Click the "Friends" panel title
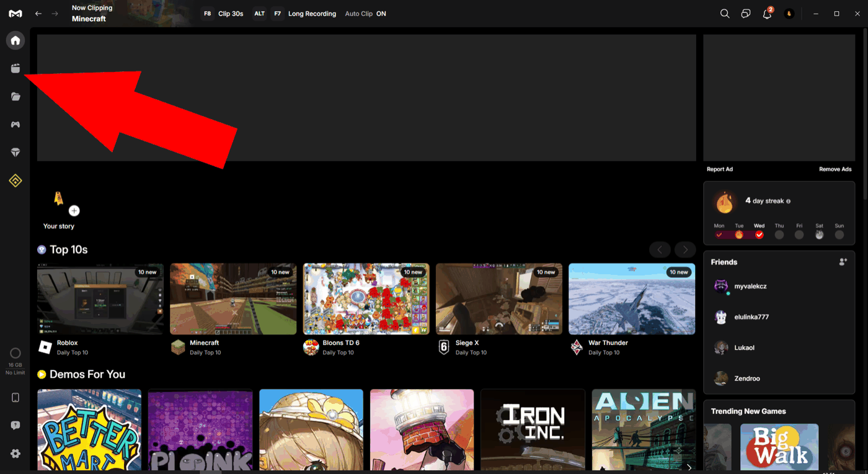Image resolution: width=868 pixels, height=474 pixels. tap(724, 262)
